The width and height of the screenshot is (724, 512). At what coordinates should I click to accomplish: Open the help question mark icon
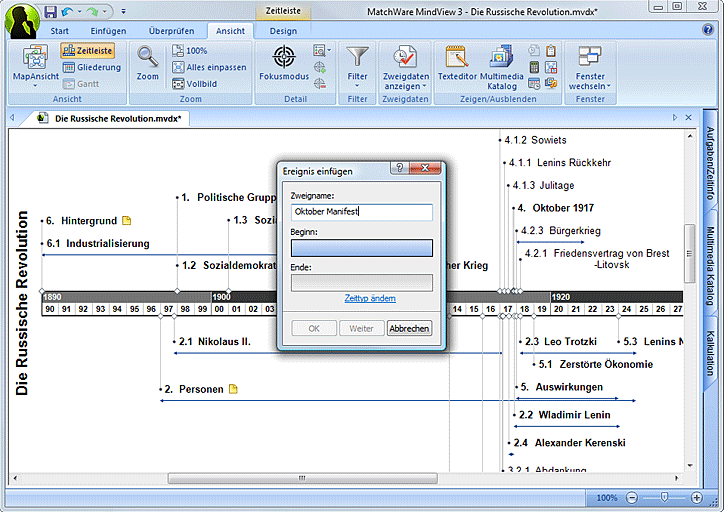pos(708,30)
